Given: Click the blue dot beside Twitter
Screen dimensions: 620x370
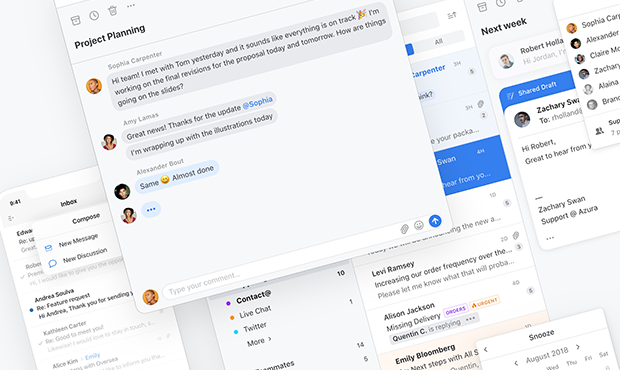Looking at the screenshot, I should [x=236, y=332].
